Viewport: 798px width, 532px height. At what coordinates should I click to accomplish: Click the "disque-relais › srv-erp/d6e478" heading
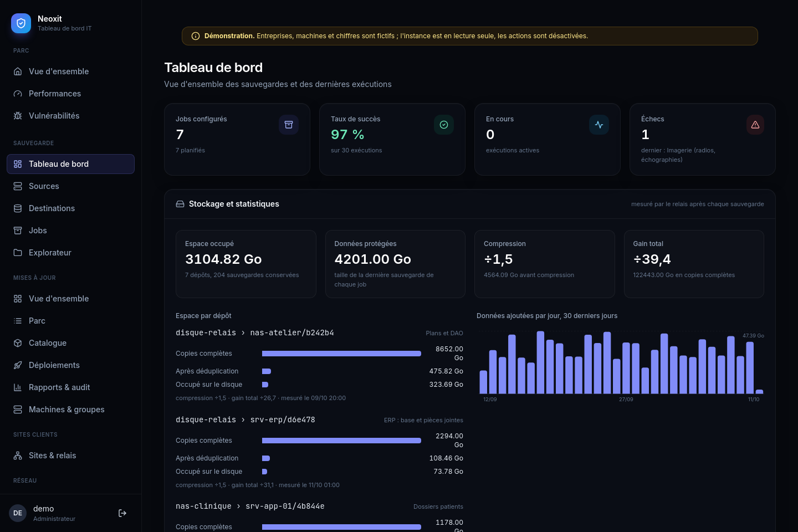[245, 420]
